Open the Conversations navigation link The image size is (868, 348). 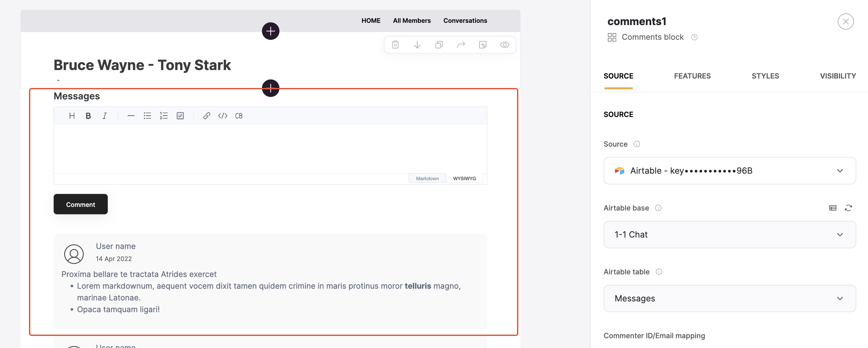pos(465,21)
